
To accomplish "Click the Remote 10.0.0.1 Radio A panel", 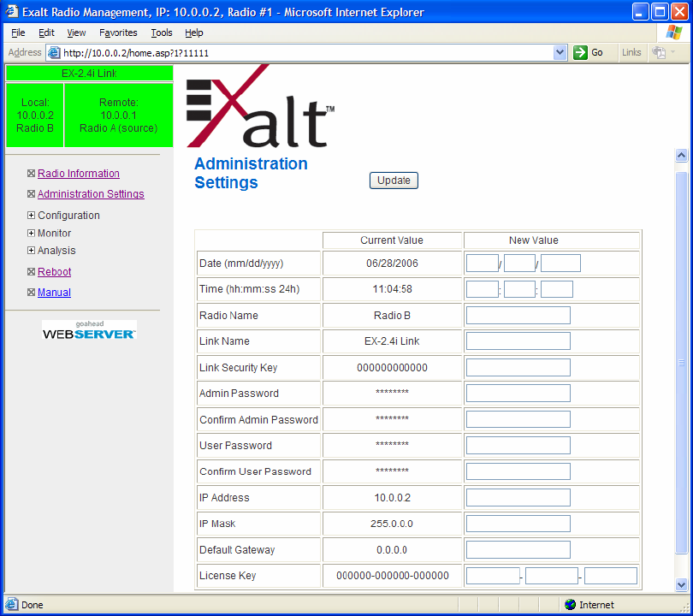I will (x=118, y=115).
